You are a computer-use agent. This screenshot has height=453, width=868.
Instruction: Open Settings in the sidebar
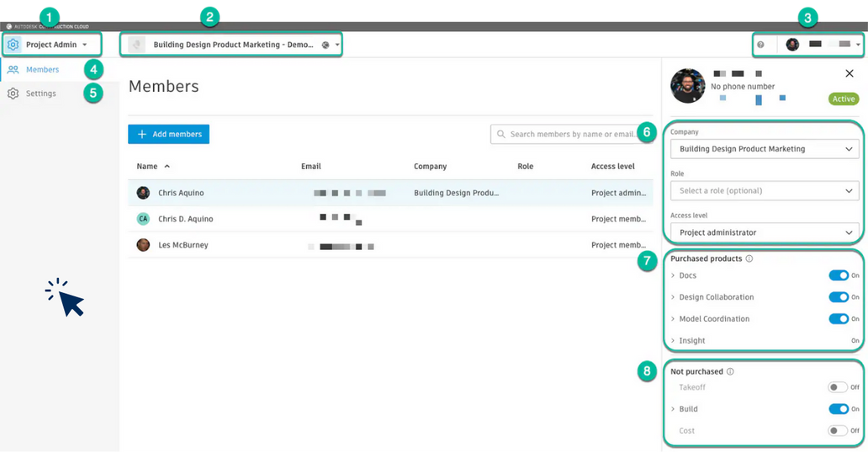(59, 93)
